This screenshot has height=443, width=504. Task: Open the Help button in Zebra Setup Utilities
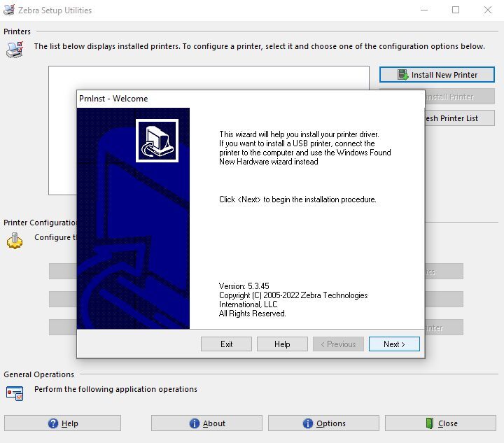(63, 423)
